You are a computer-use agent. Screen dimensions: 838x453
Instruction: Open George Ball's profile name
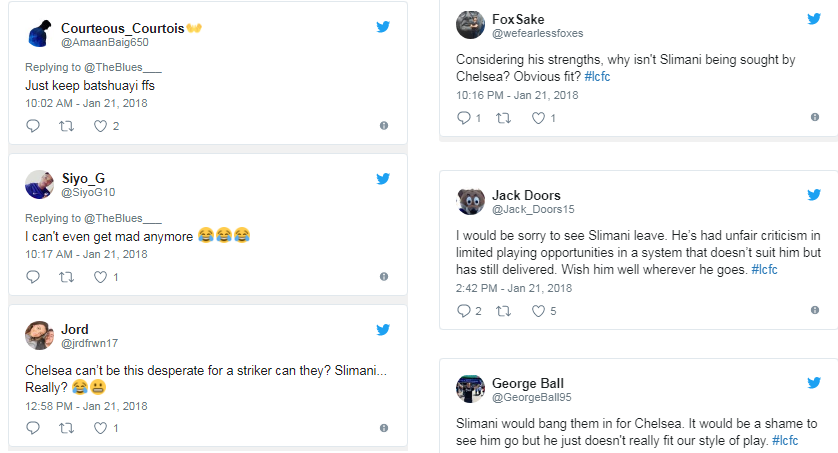(x=527, y=383)
